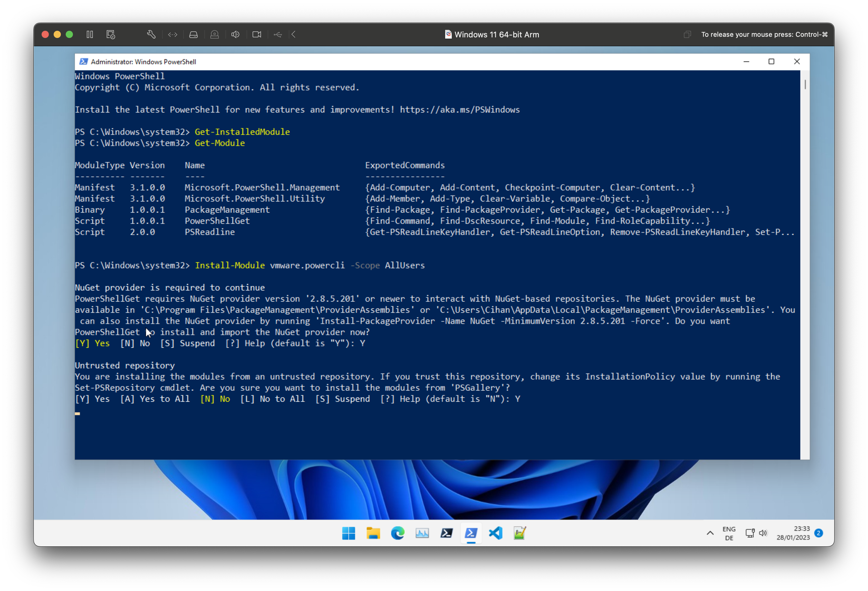Screen dimensions: 868x591
Task: Minimize the VM window with yellow button
Action: click(57, 34)
